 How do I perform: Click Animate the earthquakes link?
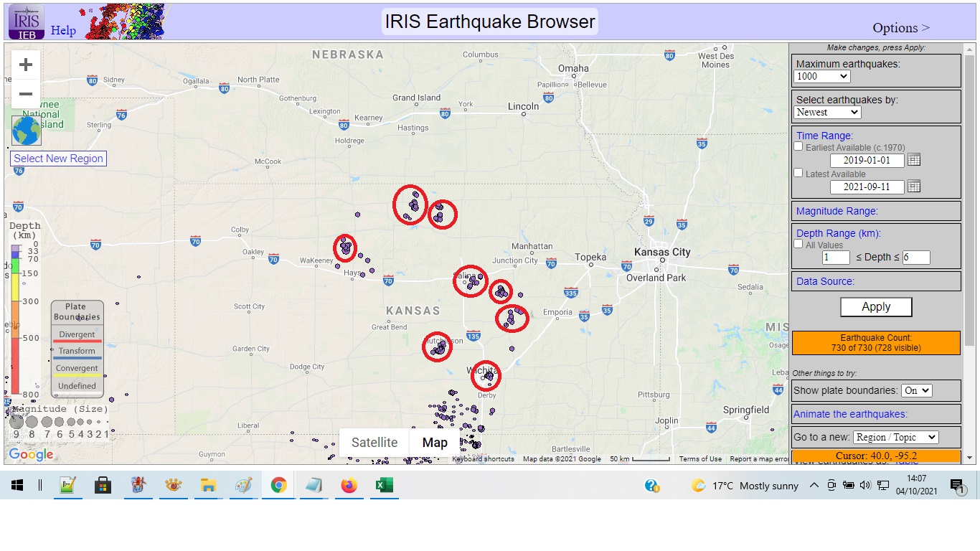pyautogui.click(x=850, y=414)
